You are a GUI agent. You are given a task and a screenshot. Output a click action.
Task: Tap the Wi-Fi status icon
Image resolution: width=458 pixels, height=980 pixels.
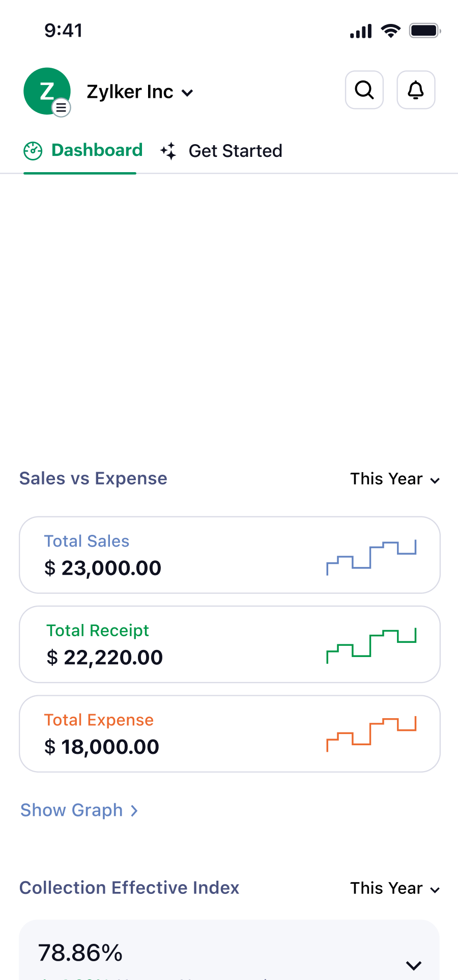coord(390,31)
